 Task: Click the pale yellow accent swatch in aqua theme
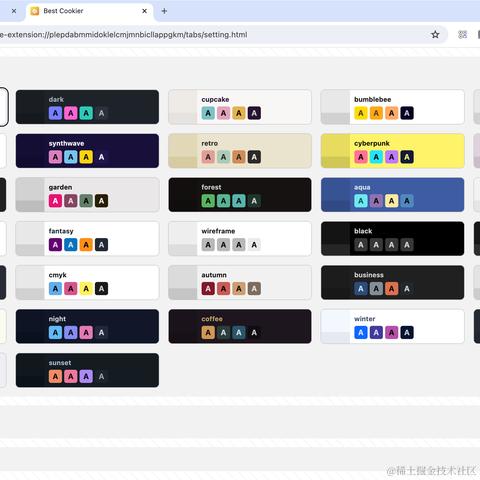coord(391,201)
